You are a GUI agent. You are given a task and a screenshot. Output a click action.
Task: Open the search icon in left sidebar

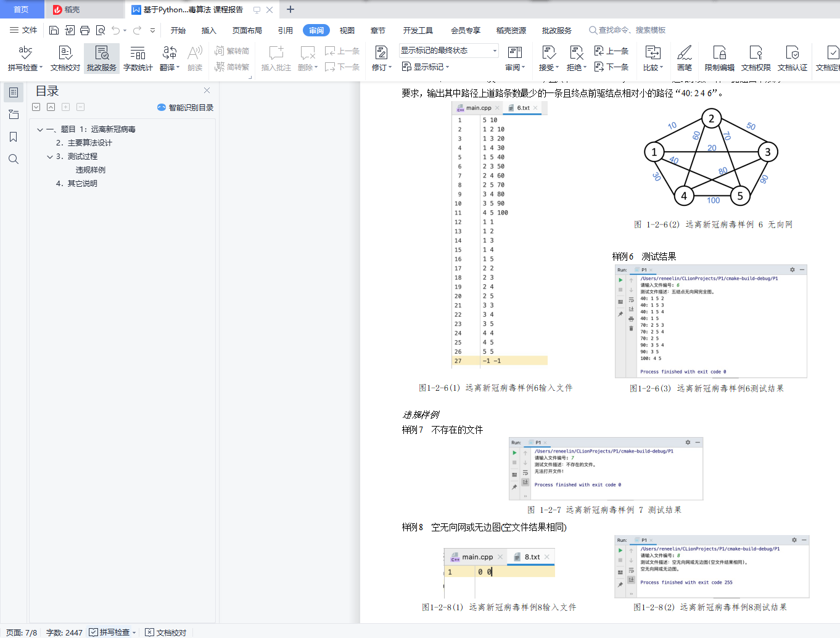(14, 159)
